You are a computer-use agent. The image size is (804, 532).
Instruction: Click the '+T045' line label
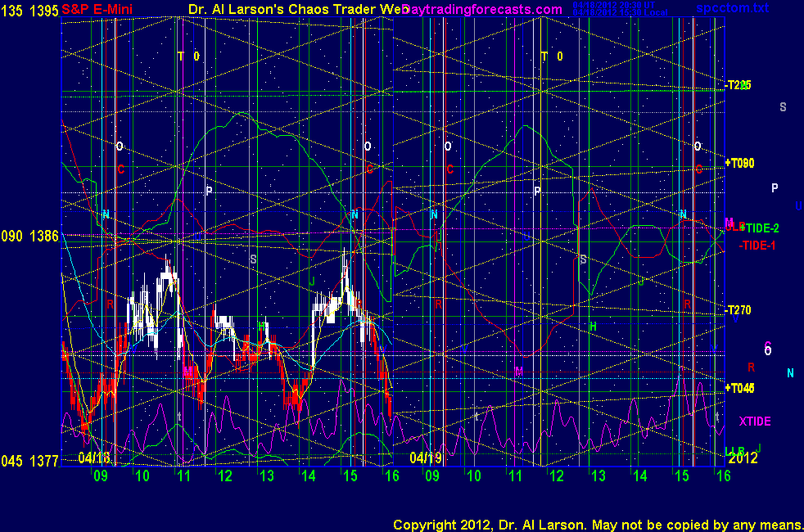[739, 388]
